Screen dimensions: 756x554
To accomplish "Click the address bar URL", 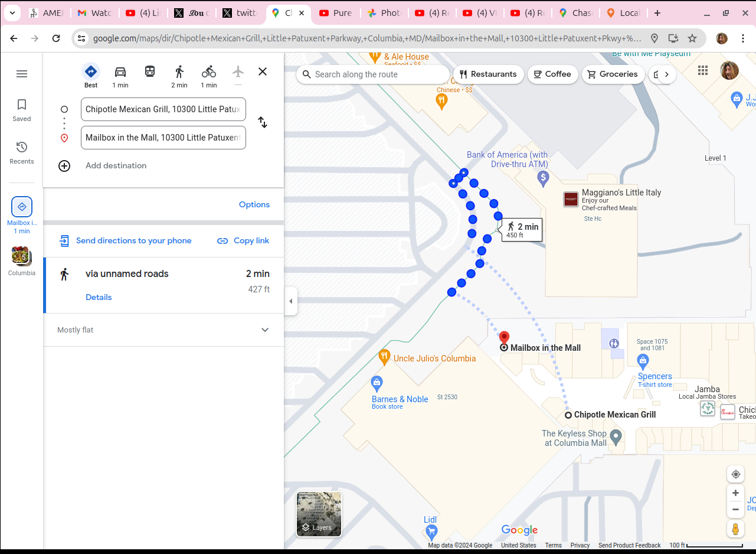I will pyautogui.click(x=367, y=38).
